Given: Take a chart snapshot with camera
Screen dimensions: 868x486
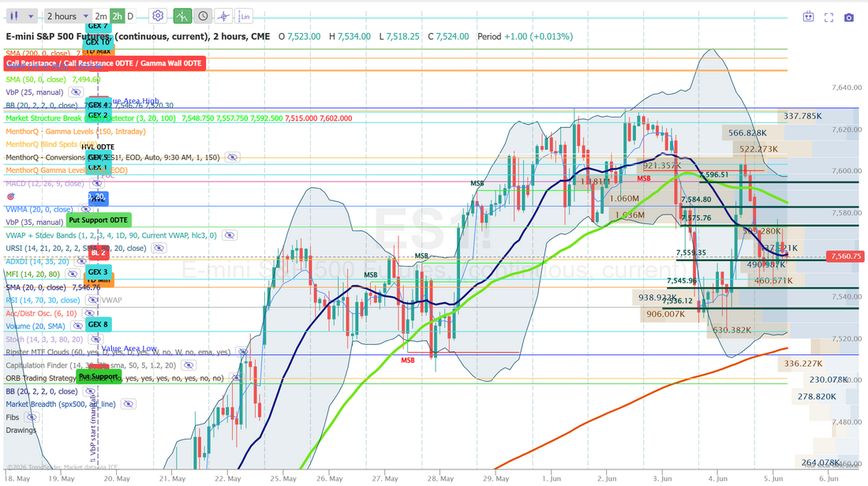Looking at the screenshot, I should (848, 17).
